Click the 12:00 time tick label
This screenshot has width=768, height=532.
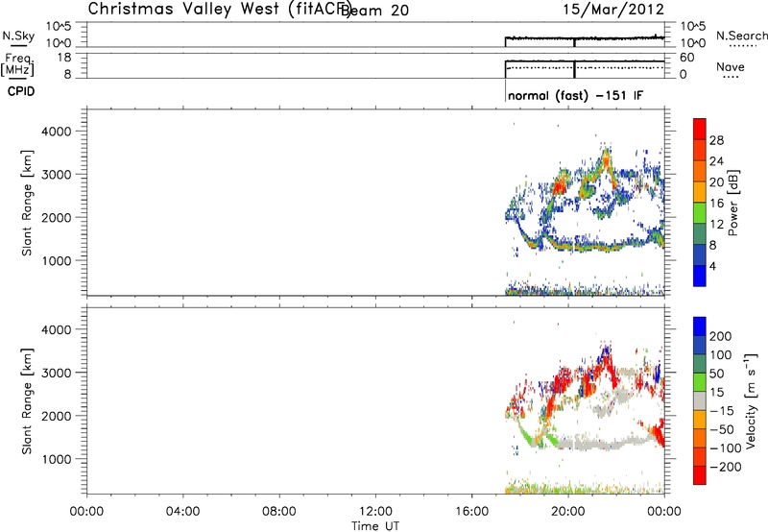coord(375,511)
